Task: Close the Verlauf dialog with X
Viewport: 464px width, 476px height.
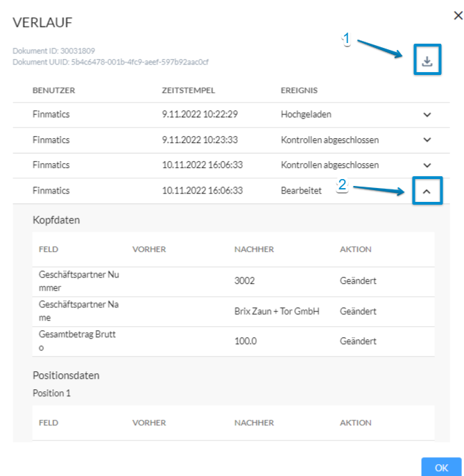Action: coord(458,15)
